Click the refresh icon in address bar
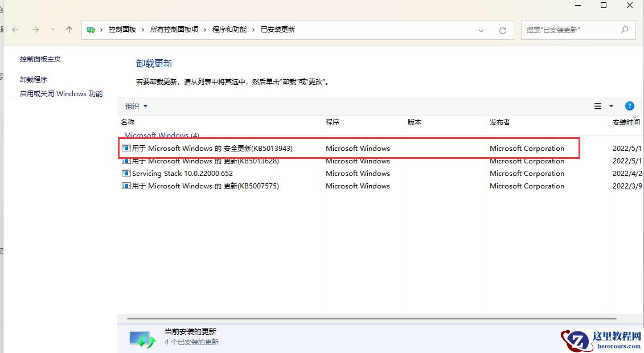 (503, 30)
